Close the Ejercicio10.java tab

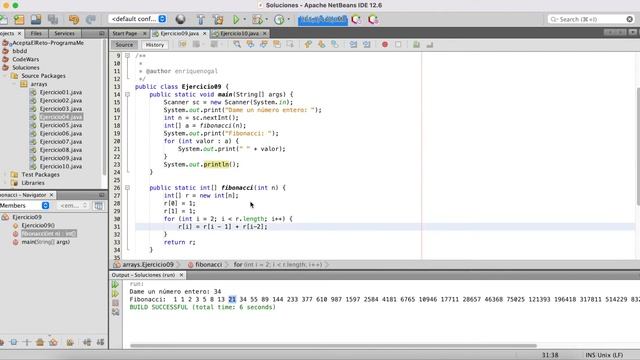pos(264,33)
